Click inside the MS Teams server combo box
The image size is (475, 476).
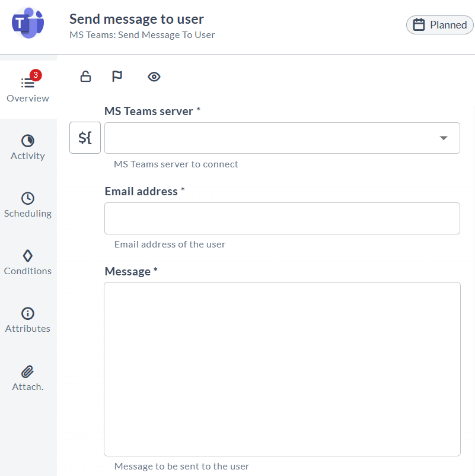tap(282, 138)
